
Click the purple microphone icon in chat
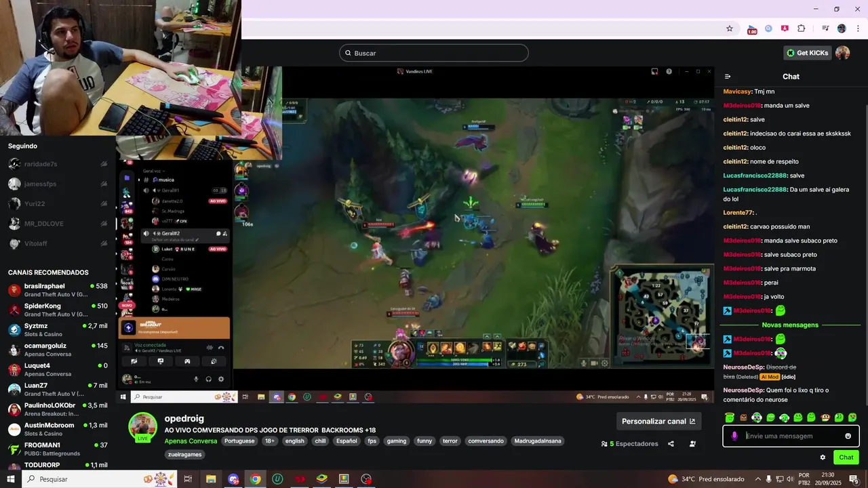pyautogui.click(x=734, y=436)
